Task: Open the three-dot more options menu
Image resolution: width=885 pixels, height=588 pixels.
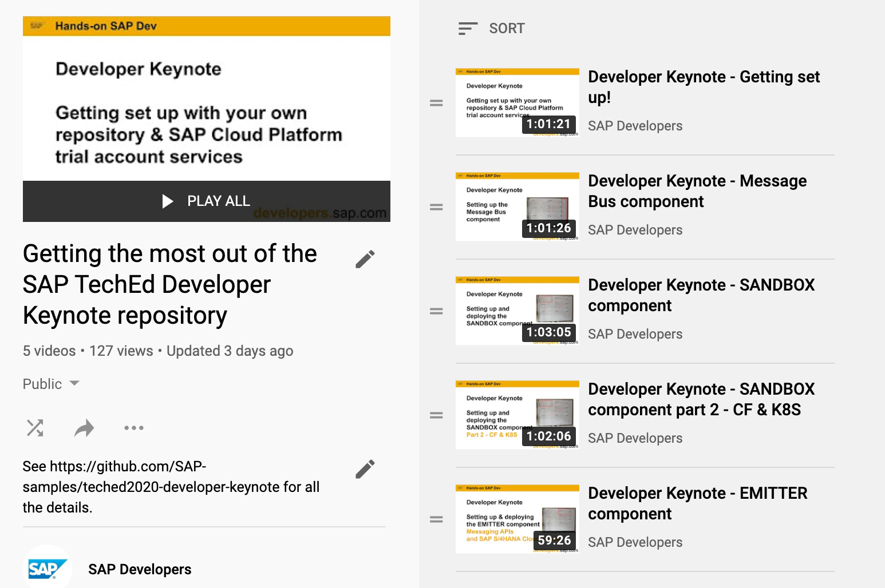Action: click(134, 428)
